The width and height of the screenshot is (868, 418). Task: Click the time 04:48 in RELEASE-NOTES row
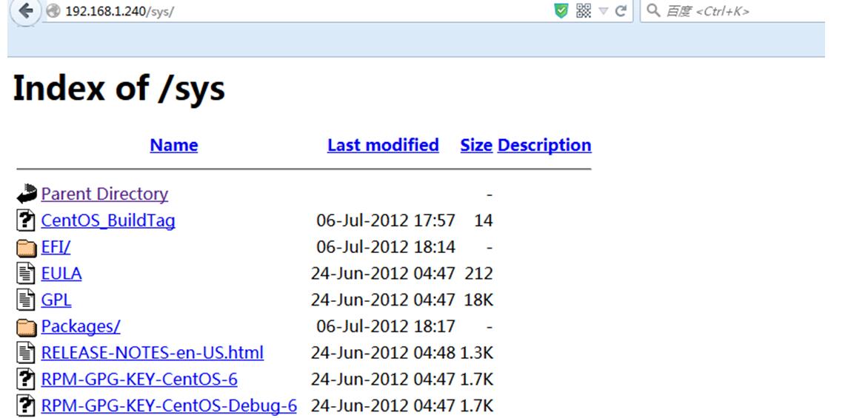(x=435, y=353)
